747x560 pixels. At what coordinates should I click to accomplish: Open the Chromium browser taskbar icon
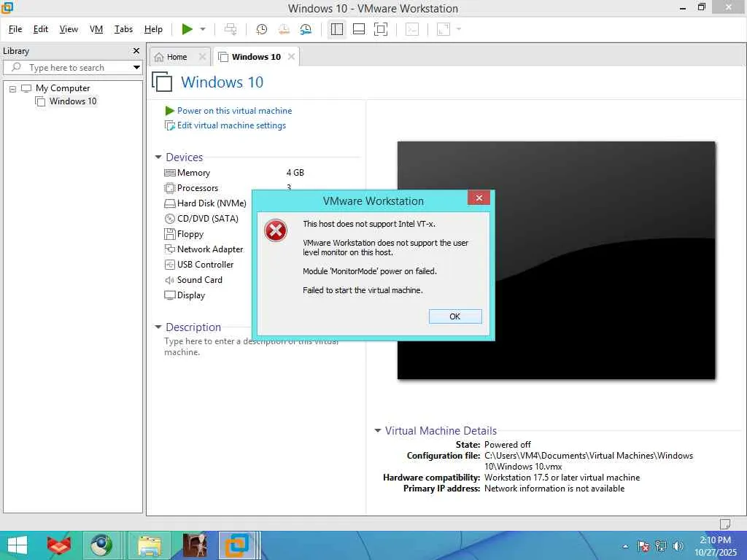click(101, 545)
